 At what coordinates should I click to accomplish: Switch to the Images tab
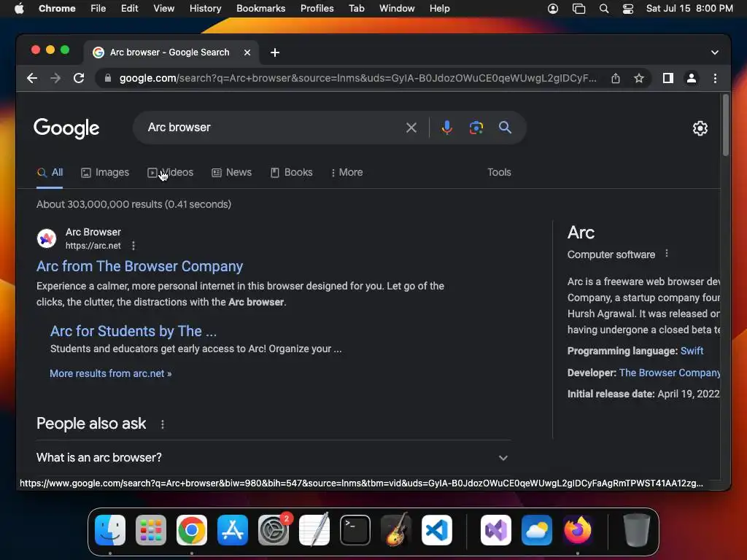(105, 172)
